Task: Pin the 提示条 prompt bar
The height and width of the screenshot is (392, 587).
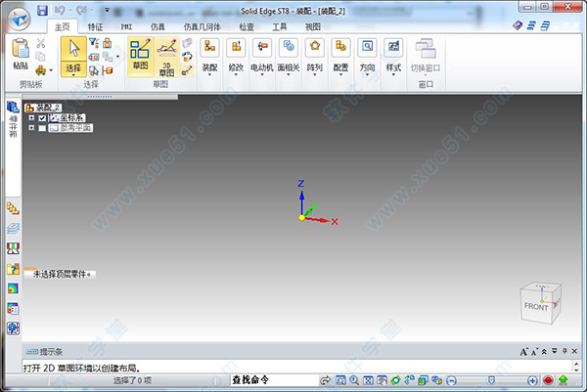Action: [x=564, y=351]
